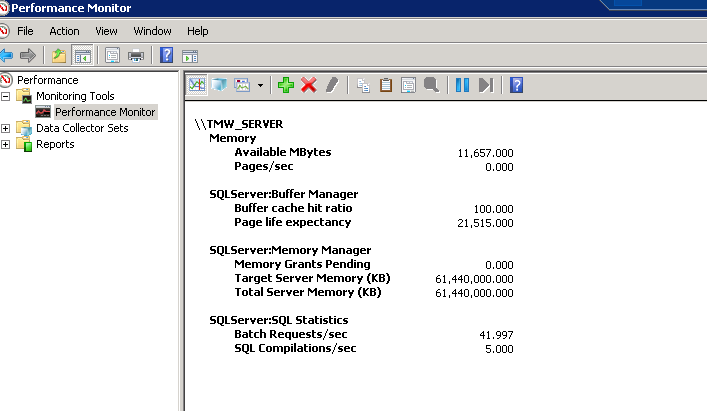The image size is (707, 411).
Task: Select the Reports folder
Action: (x=55, y=145)
